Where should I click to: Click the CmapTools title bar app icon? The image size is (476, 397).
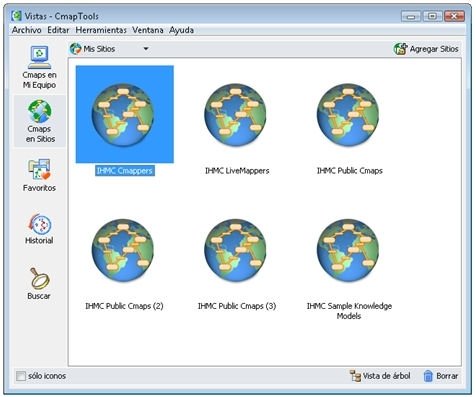(x=16, y=16)
